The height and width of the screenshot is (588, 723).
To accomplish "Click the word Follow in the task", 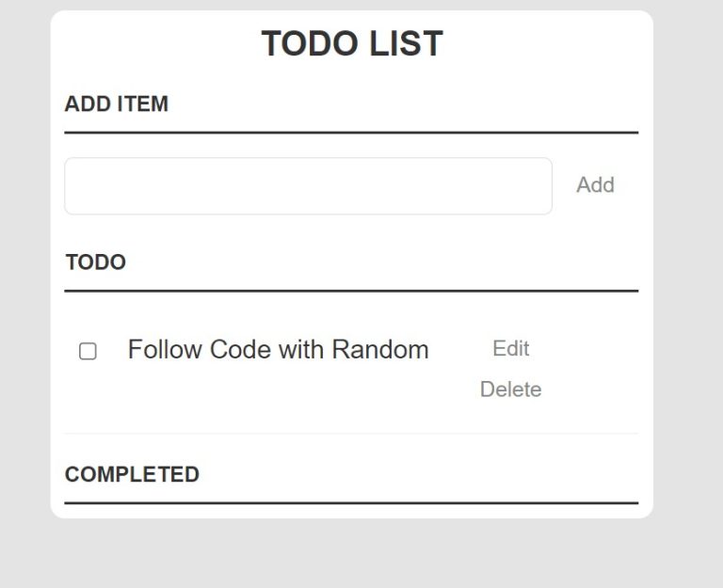I will [x=165, y=349].
